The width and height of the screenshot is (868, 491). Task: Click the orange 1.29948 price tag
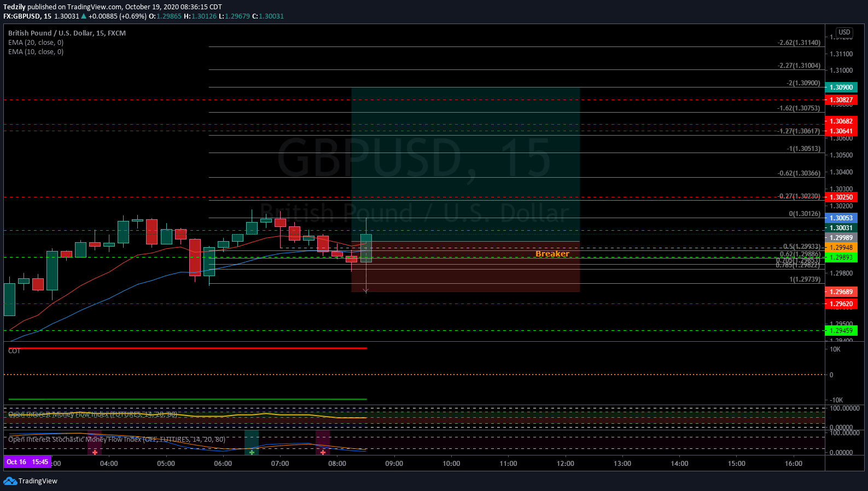[841, 248]
